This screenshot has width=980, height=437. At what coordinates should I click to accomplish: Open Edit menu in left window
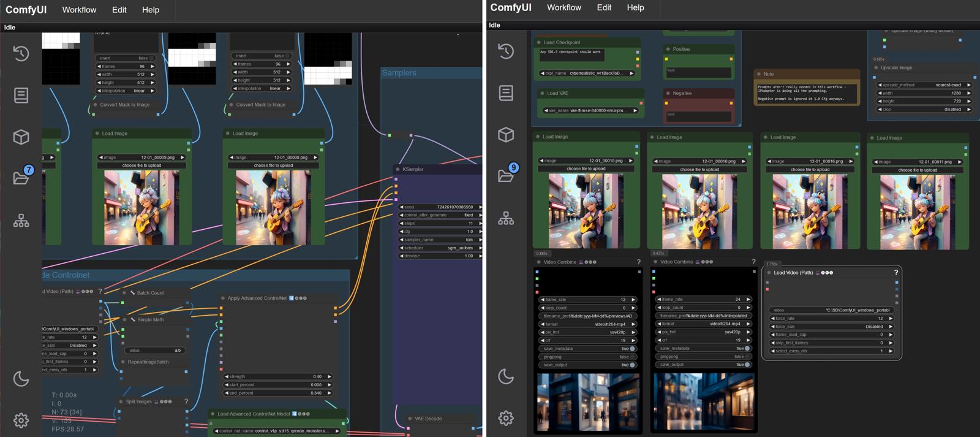coord(119,10)
